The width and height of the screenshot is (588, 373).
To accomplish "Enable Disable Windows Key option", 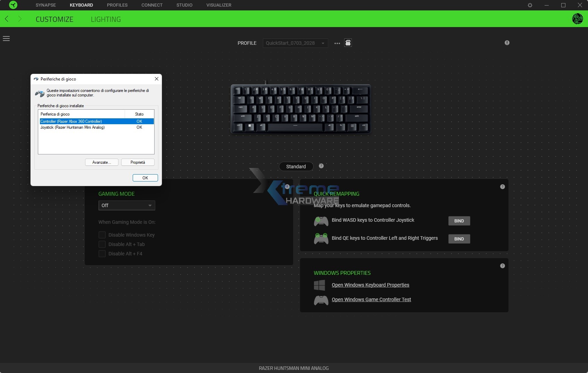I will click(102, 235).
